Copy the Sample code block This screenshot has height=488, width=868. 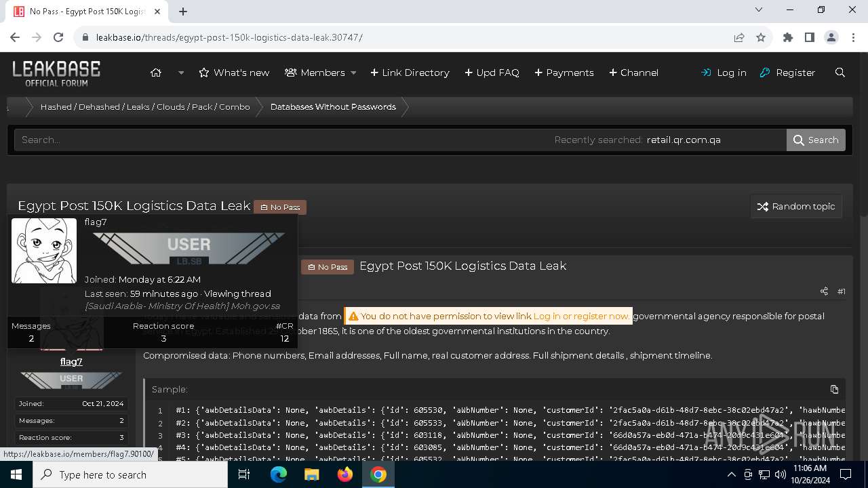click(834, 389)
